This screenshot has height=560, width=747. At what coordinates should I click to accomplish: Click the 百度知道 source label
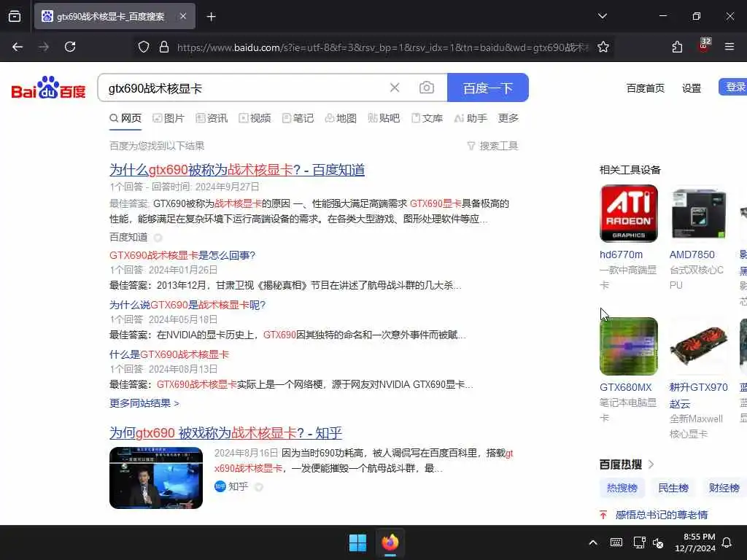(128, 237)
